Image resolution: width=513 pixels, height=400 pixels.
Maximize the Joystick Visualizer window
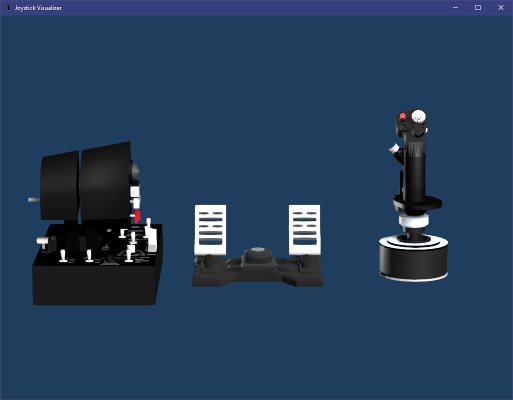pos(478,8)
